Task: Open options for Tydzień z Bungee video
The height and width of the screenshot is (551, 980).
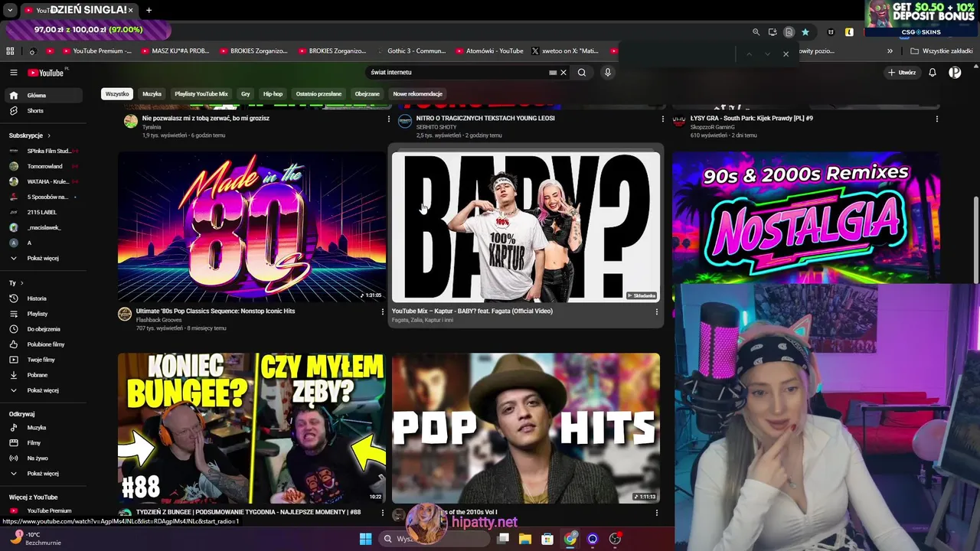Action: pos(383,513)
